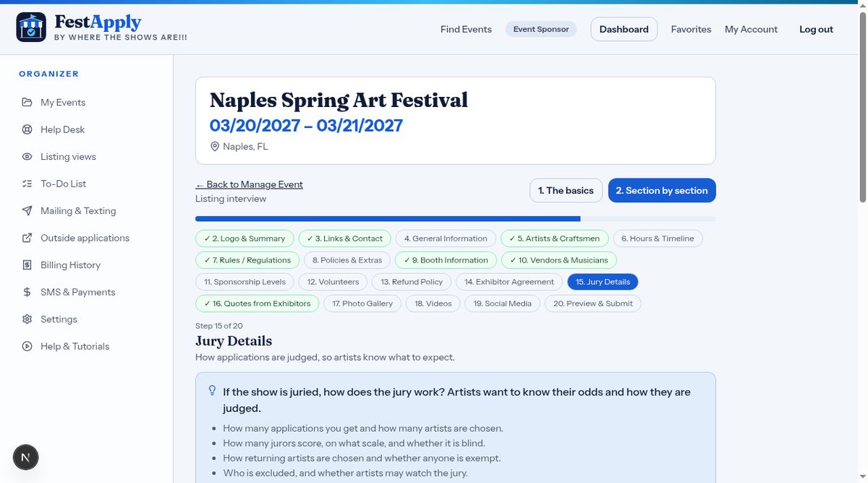
Task: Open the round N badge in the corner
Action: (26, 457)
